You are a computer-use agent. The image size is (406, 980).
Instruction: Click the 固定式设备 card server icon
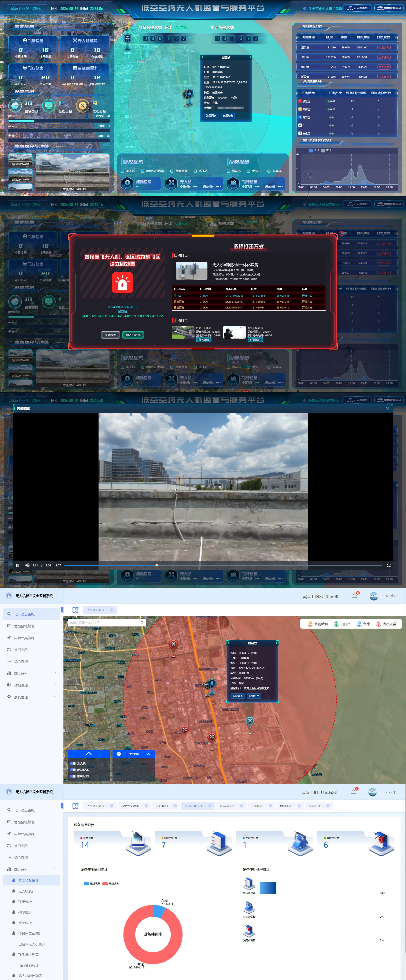point(219,843)
